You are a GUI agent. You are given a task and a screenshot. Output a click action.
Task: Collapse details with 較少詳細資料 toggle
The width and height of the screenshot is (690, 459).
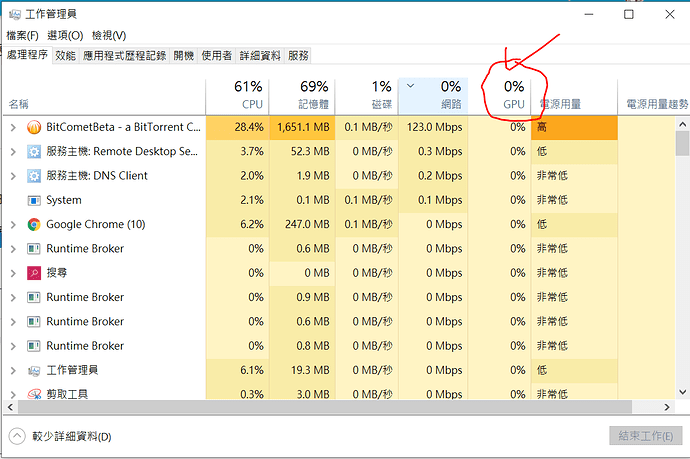(x=60, y=436)
